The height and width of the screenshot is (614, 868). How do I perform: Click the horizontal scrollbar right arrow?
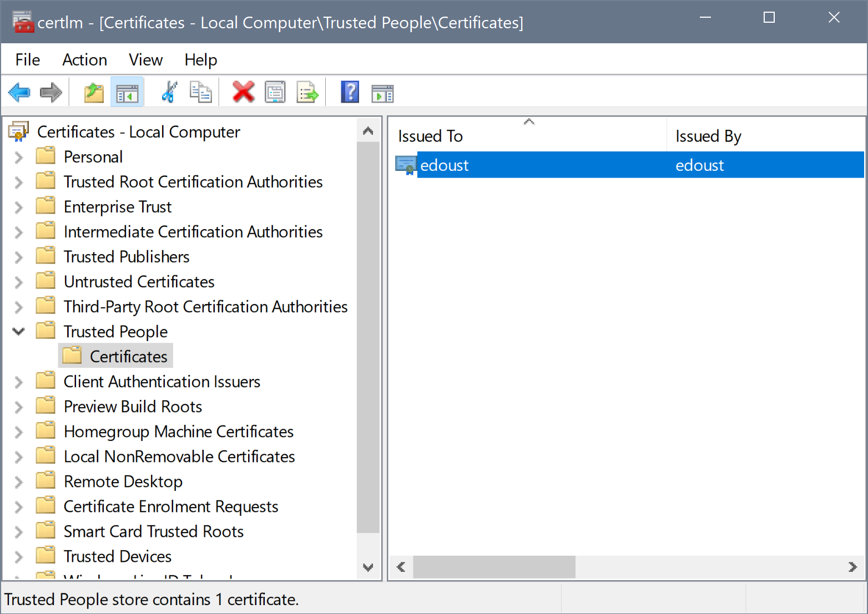point(852,567)
